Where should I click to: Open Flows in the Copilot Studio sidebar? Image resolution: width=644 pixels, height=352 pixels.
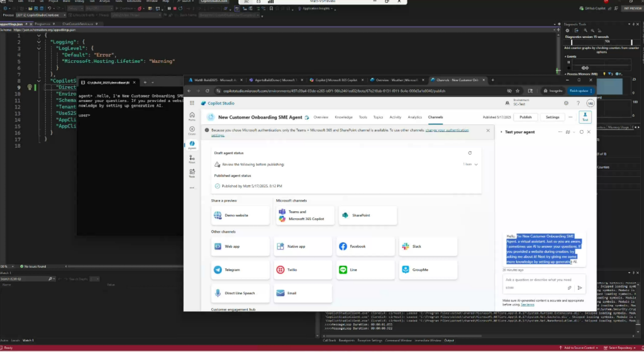[x=192, y=159]
